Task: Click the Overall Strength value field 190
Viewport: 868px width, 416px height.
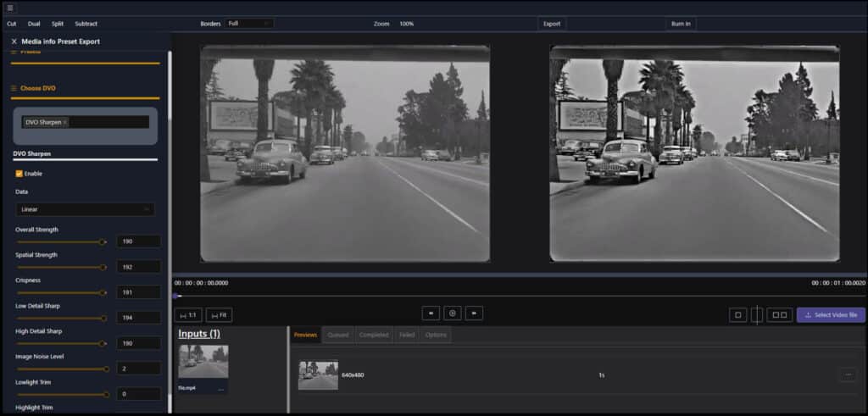Action: tap(138, 241)
